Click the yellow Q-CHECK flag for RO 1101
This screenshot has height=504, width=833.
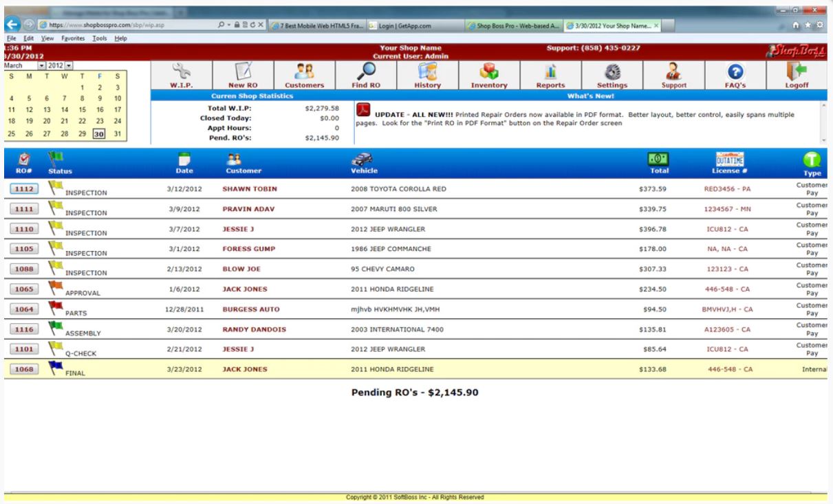(56, 347)
